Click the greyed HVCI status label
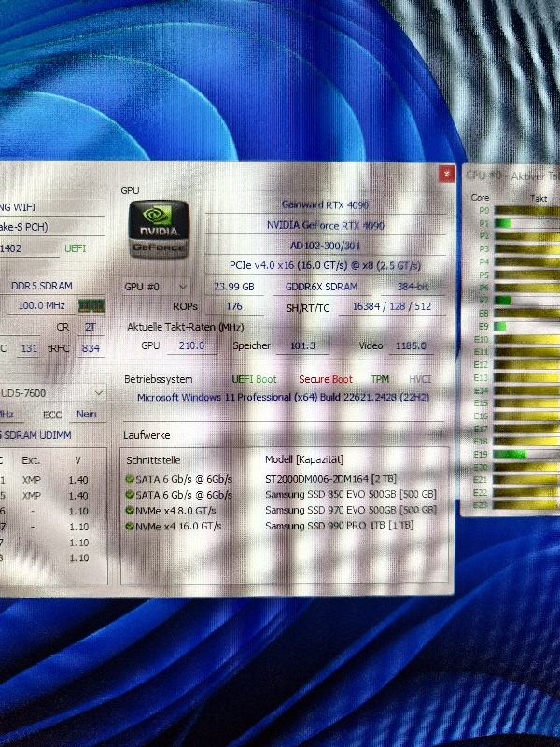This screenshot has height=747, width=560. [419, 379]
